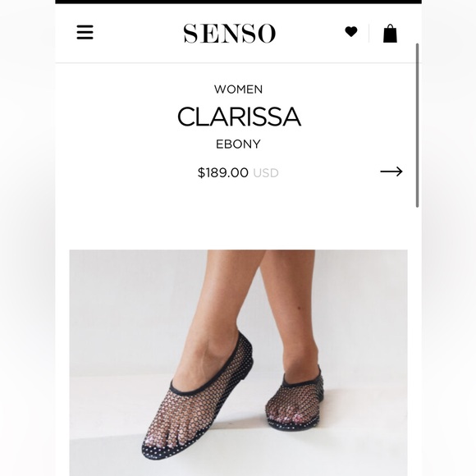Click the $189.00 price text

click(223, 172)
